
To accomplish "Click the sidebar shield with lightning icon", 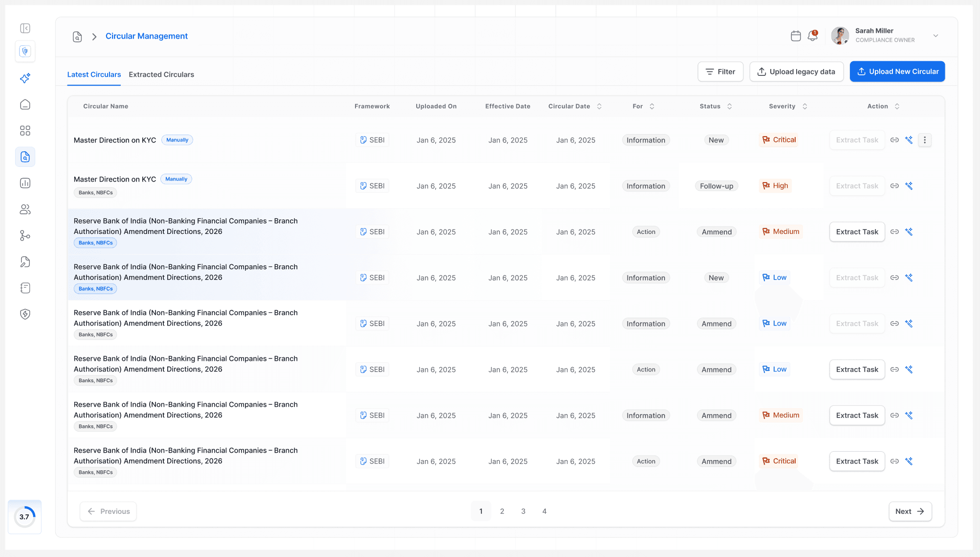I will pyautogui.click(x=25, y=314).
